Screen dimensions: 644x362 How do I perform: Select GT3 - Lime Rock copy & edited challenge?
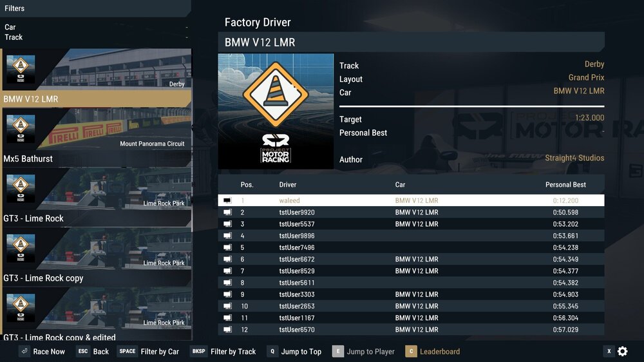[x=97, y=314]
